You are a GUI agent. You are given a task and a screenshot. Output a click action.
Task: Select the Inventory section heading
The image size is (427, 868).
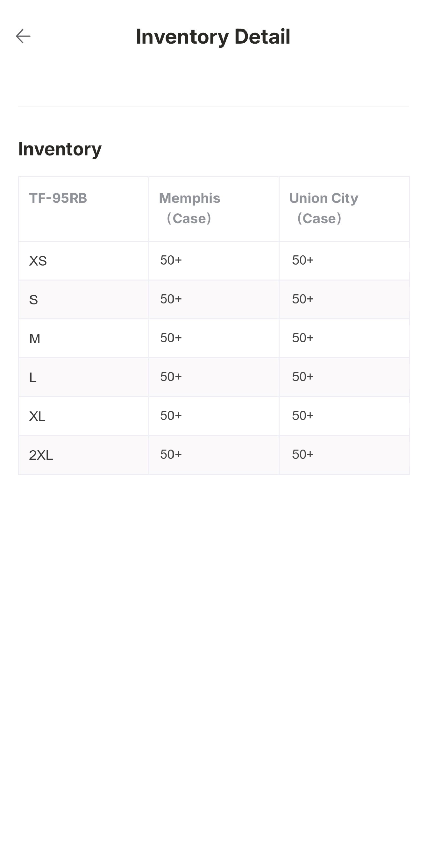60,149
